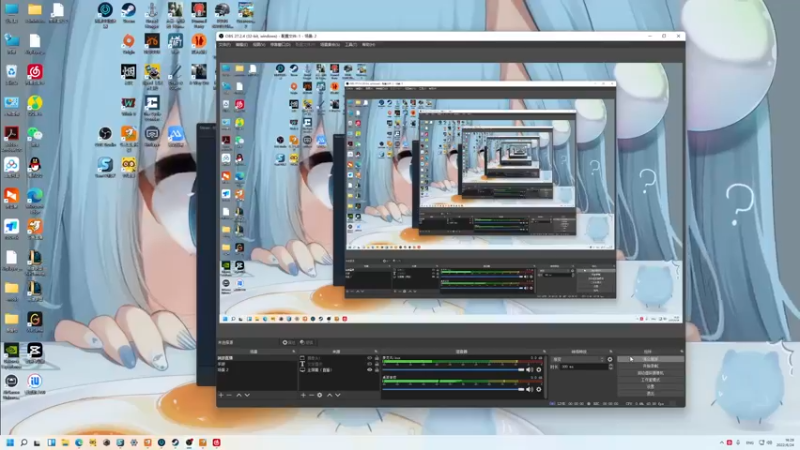Pop out the Scene Transitions dock panel
800x450 pixels.
click(611, 352)
